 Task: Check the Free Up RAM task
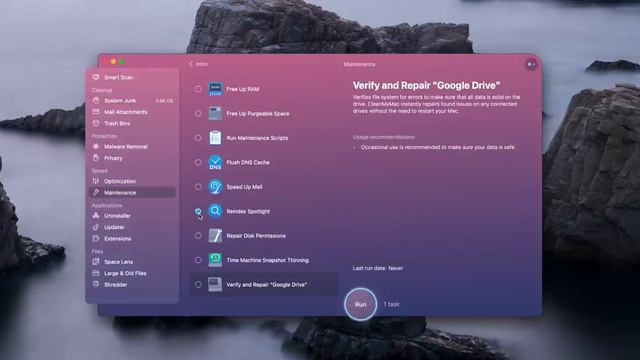tap(198, 89)
